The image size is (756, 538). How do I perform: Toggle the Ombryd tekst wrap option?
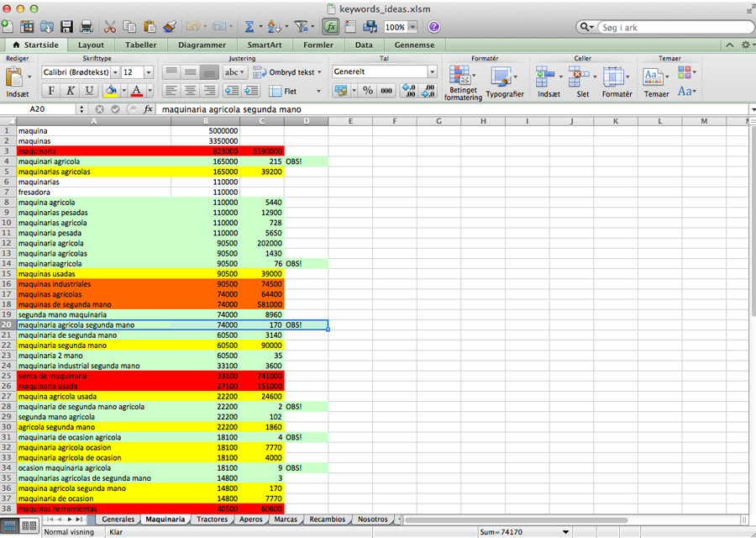(x=286, y=72)
